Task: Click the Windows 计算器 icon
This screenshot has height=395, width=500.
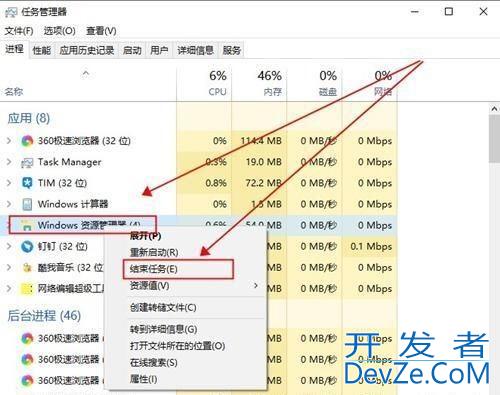Action: point(27,204)
